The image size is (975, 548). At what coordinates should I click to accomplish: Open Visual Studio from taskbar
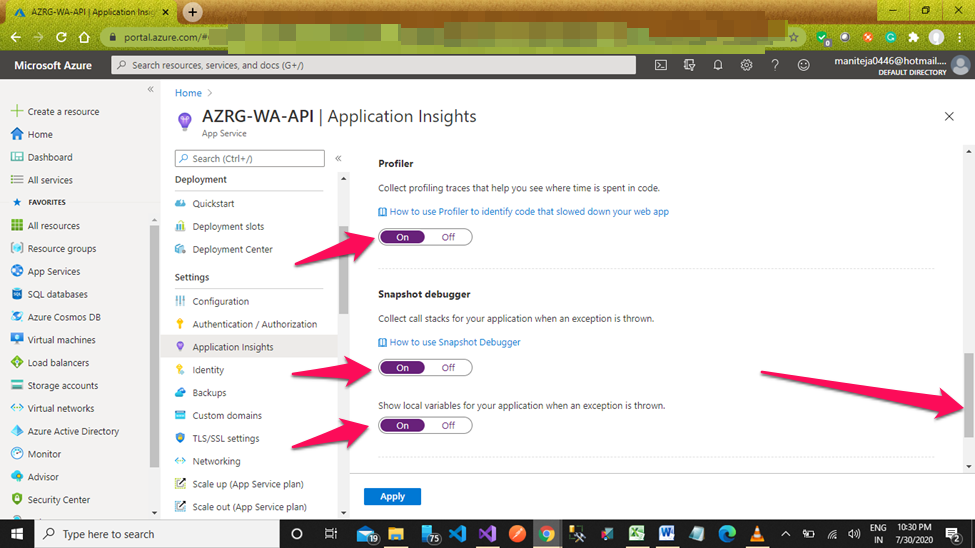point(487,534)
